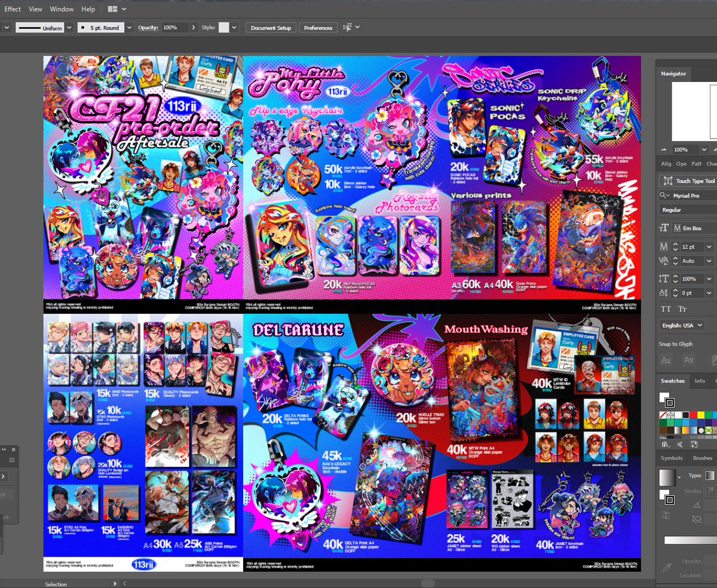Open the Window menu
This screenshot has height=588, width=717.
62,9
